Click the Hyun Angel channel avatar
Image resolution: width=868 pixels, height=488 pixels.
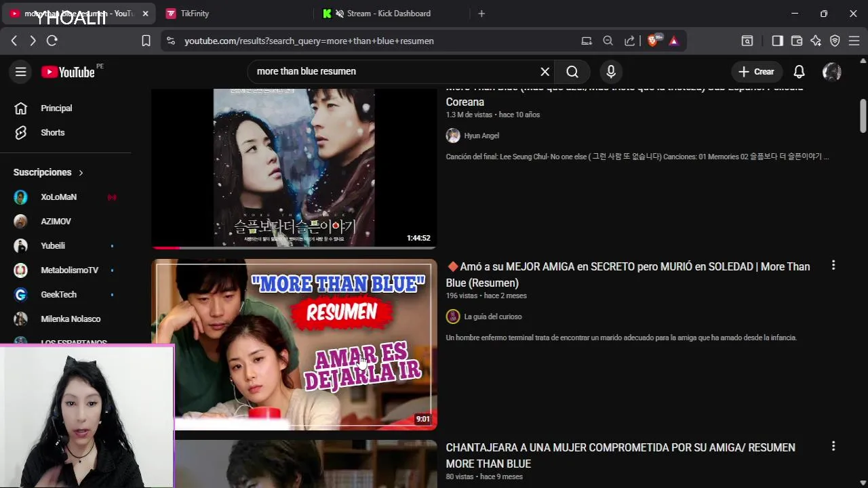tap(453, 136)
